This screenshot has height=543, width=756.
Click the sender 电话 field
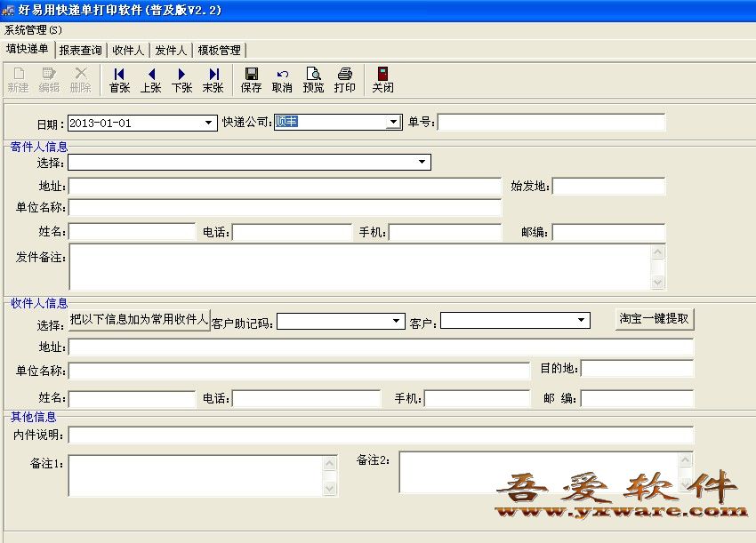click(x=293, y=232)
